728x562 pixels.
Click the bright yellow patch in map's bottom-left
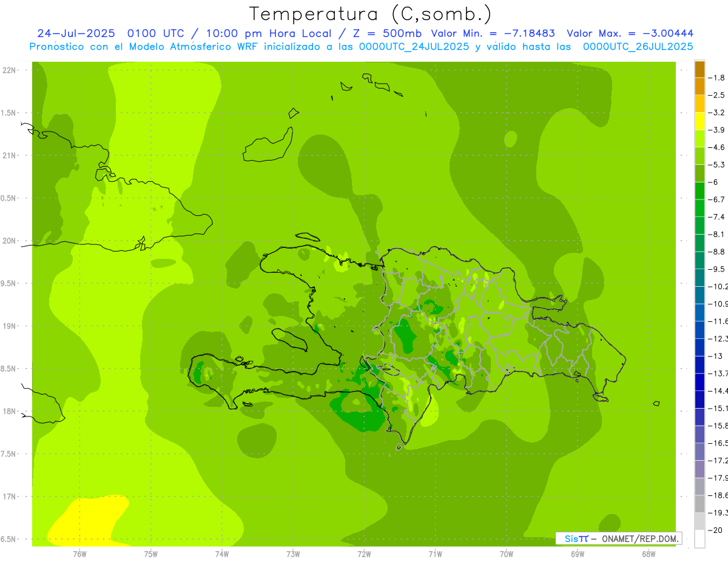click(88, 520)
